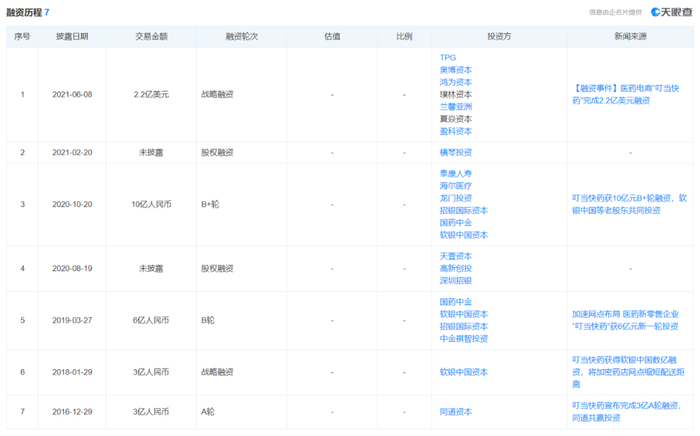Open the 深圳招银 investor link
This screenshot has width=700, height=436.
[455, 281]
